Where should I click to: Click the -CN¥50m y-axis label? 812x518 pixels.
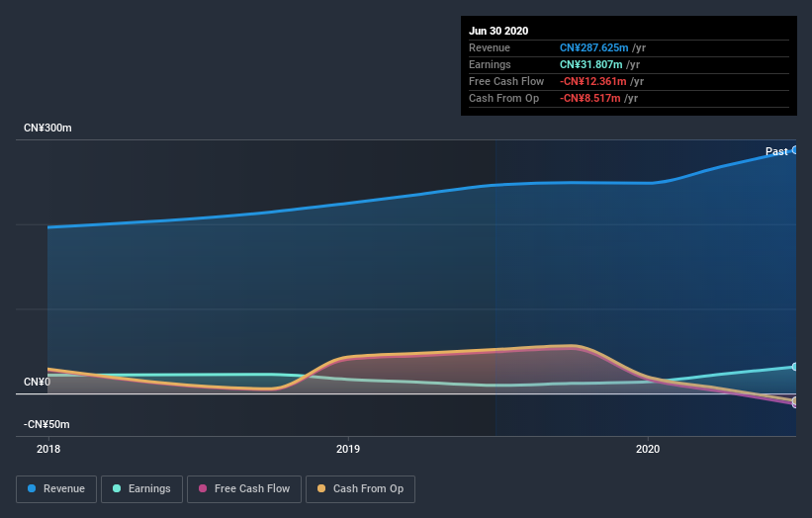click(x=46, y=424)
